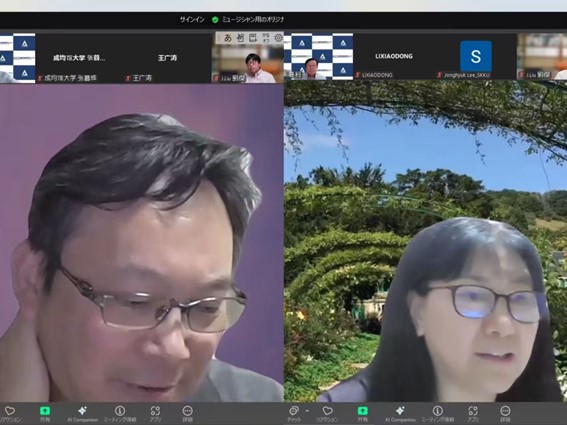
Task: Click the green encryption shield icon
Action: [215, 20]
